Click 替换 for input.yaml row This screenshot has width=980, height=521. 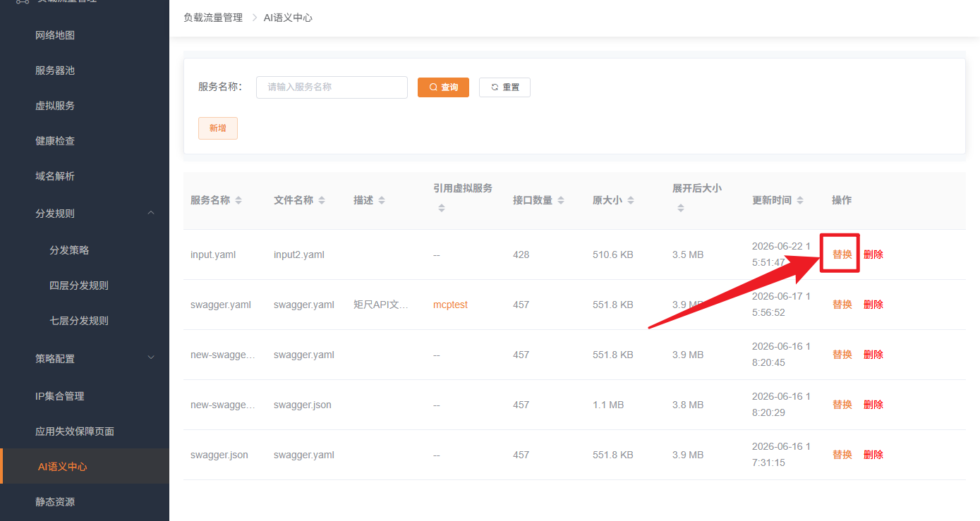coord(842,255)
